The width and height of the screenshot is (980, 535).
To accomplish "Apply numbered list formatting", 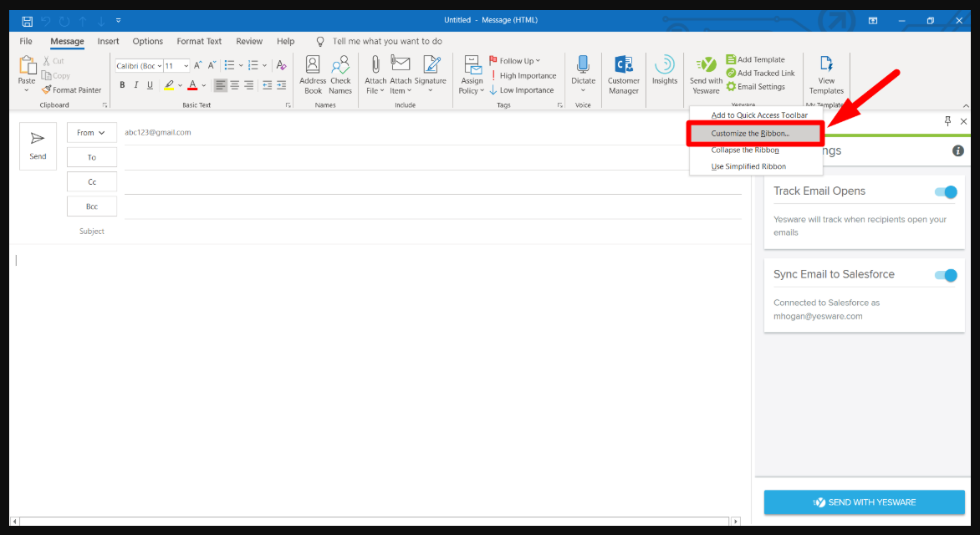I will click(253, 66).
